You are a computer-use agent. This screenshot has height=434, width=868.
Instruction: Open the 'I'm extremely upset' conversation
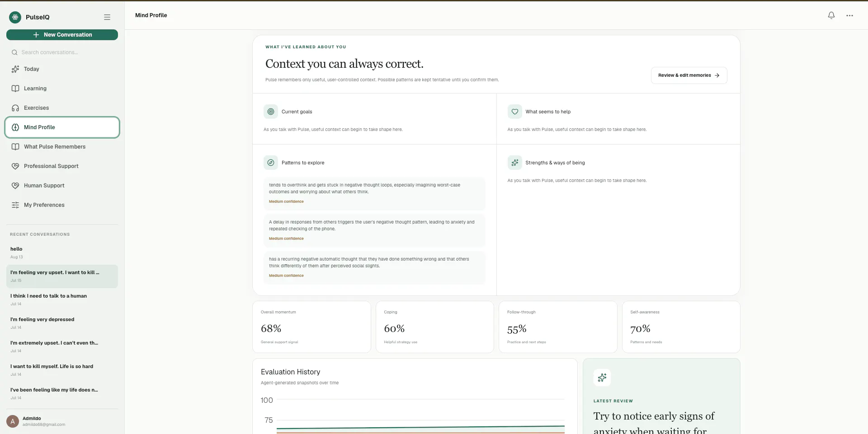62,346
